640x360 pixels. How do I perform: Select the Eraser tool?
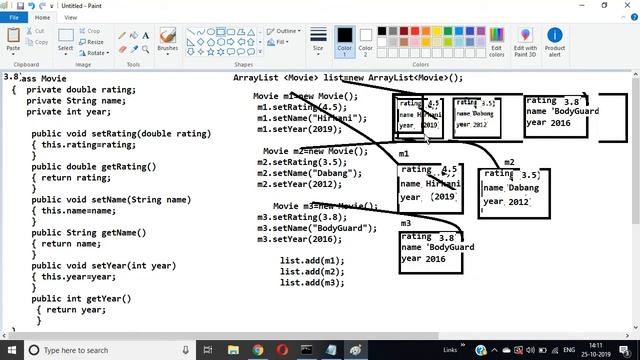pos(122,49)
